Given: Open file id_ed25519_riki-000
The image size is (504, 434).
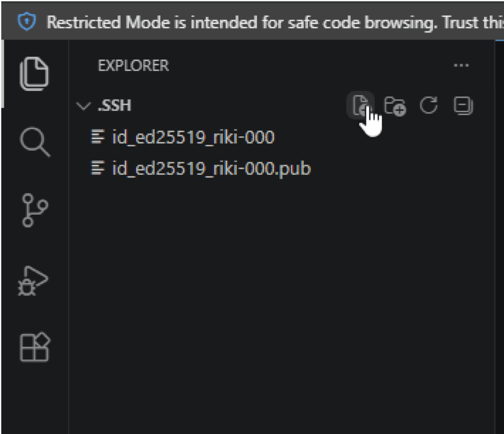Looking at the screenshot, I should pyautogui.click(x=193, y=137).
